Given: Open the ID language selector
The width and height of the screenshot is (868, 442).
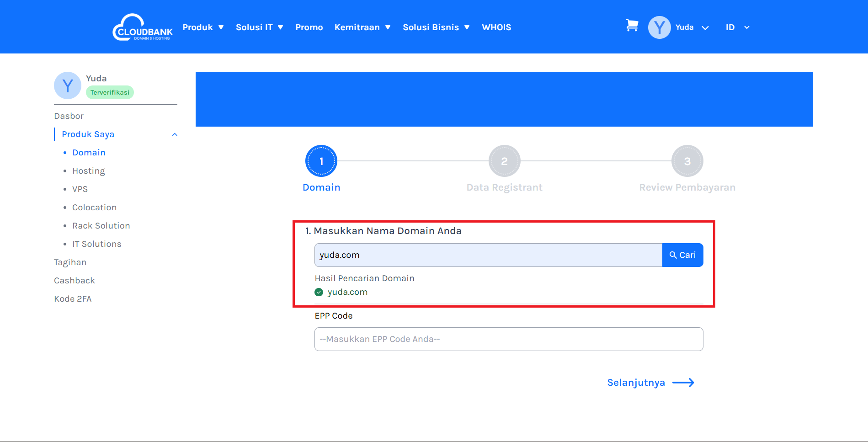Looking at the screenshot, I should click(737, 27).
